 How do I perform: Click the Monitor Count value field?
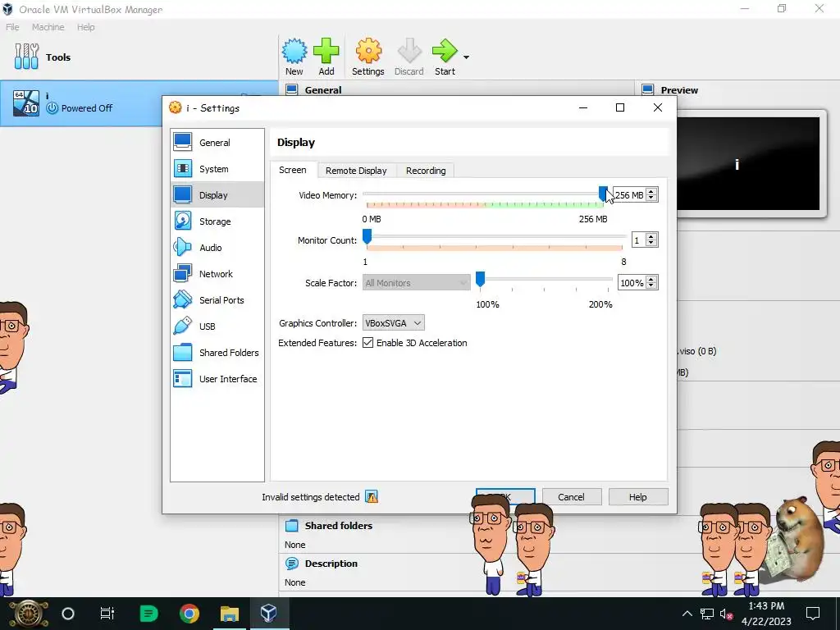click(x=638, y=240)
